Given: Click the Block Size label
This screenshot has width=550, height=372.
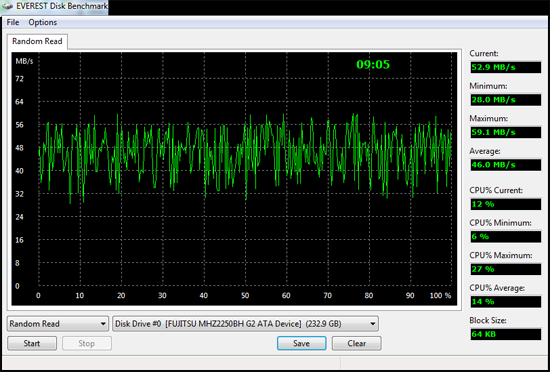Looking at the screenshot, I should (488, 320).
